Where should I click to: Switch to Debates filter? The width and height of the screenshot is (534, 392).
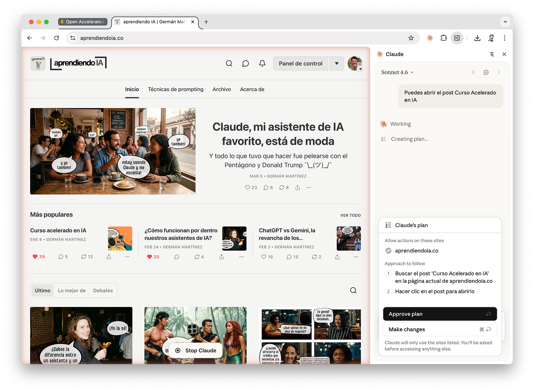click(103, 291)
